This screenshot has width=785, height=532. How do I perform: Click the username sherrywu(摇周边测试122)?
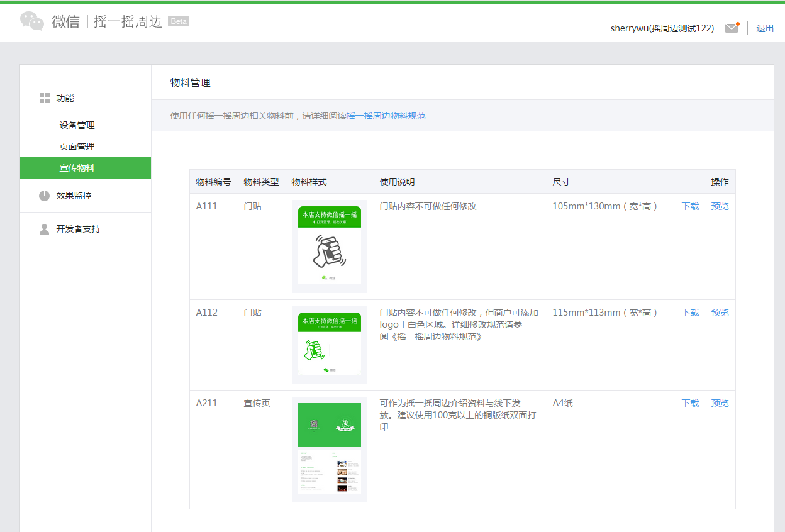pyautogui.click(x=662, y=28)
